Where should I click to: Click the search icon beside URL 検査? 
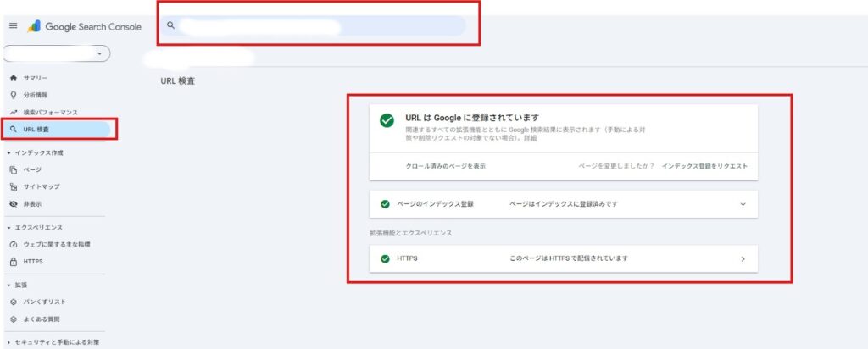click(x=14, y=130)
